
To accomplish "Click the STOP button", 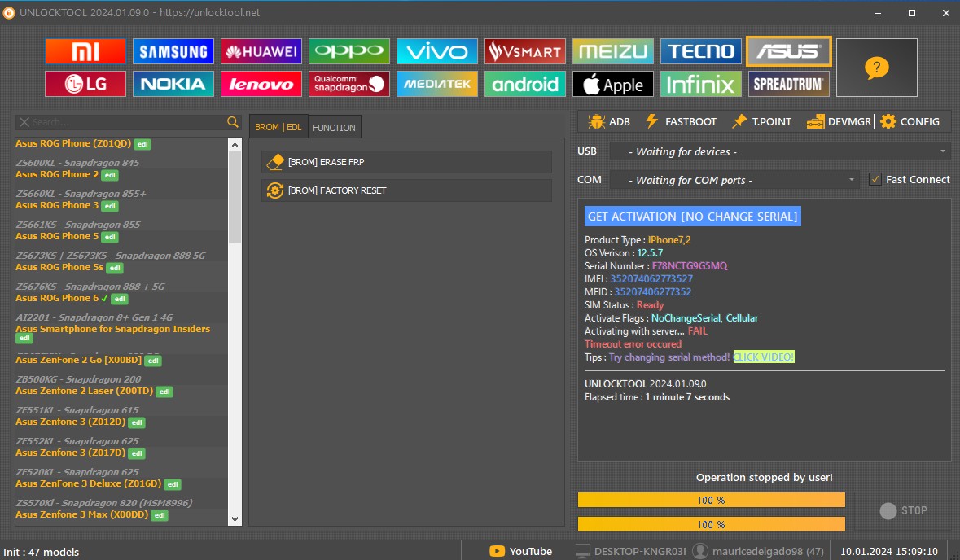I will pos(903,510).
